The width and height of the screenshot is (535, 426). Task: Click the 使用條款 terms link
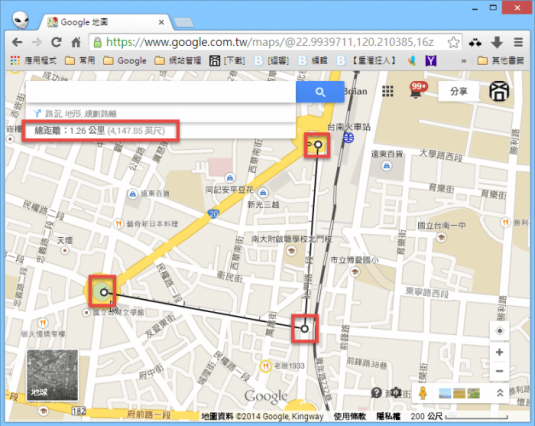[x=350, y=416]
